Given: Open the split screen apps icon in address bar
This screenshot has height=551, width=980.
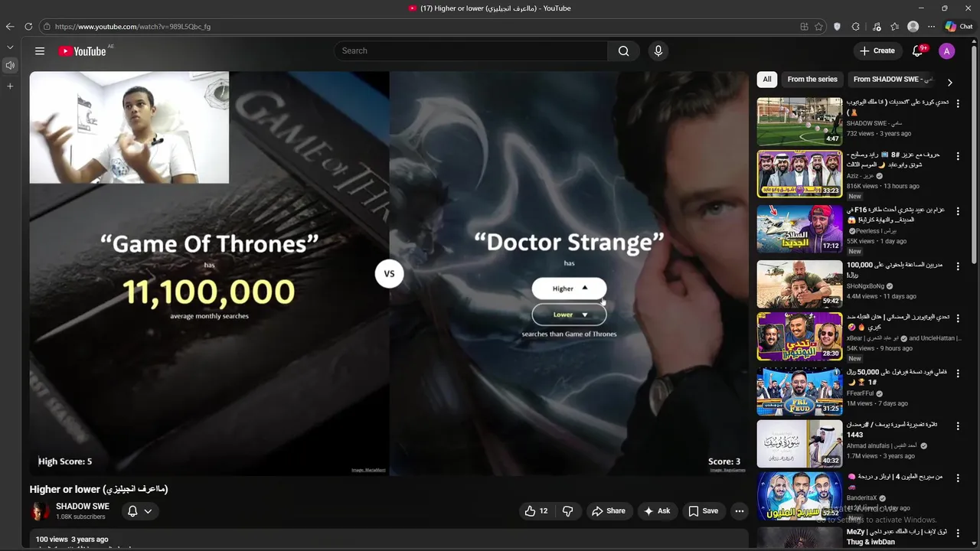Looking at the screenshot, I should [804, 26].
